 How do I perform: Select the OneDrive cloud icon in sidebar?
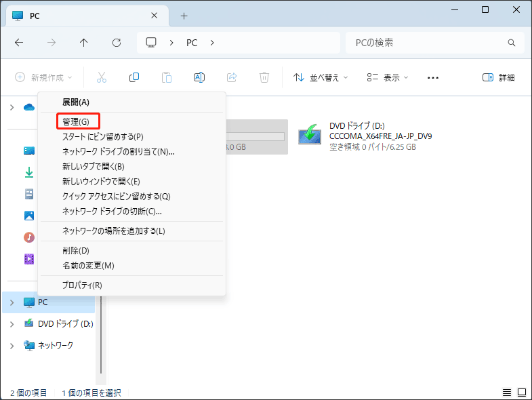[29, 107]
